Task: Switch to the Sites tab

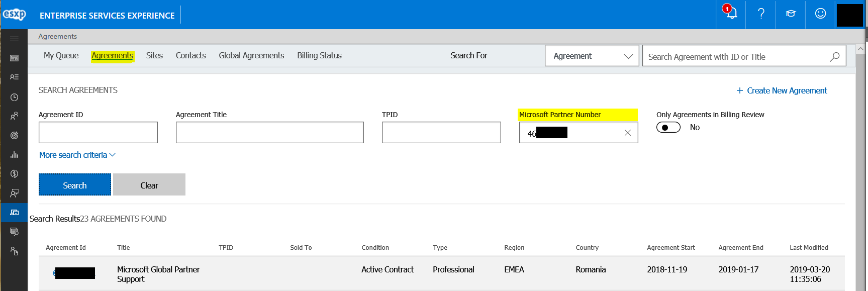Action: [x=154, y=55]
